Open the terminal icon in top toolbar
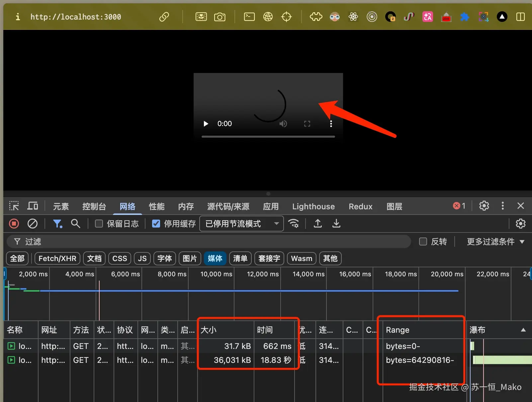Screen dimensions: 532x402 [x=249, y=17]
